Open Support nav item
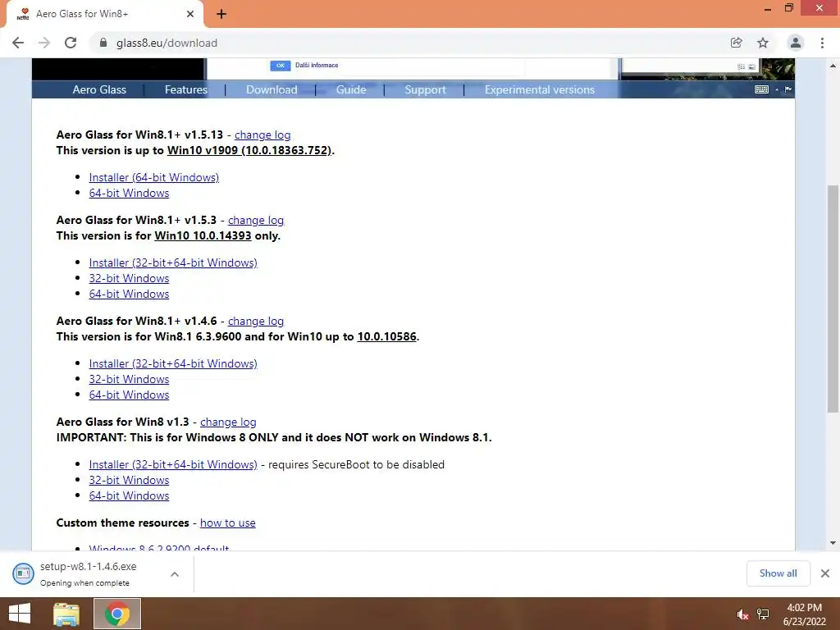840x630 pixels. pyautogui.click(x=426, y=90)
